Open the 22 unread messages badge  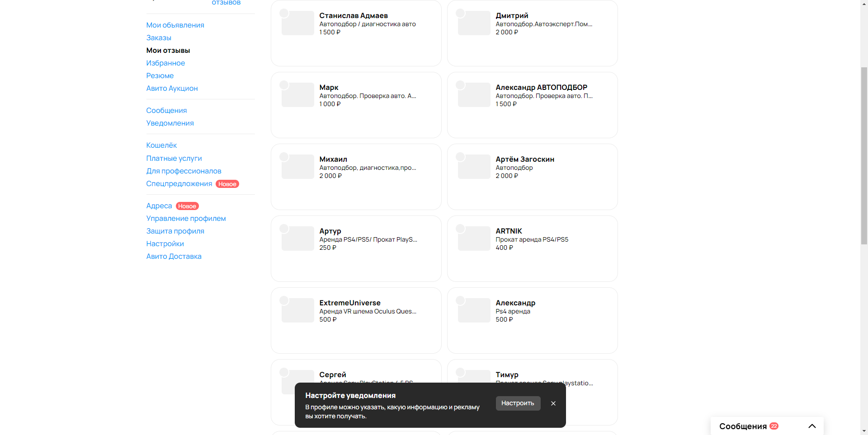774,426
